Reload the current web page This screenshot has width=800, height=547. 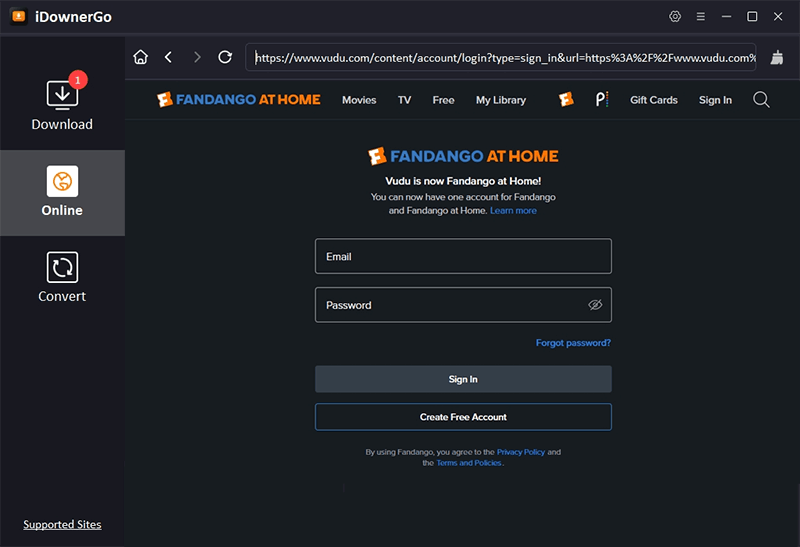point(225,57)
